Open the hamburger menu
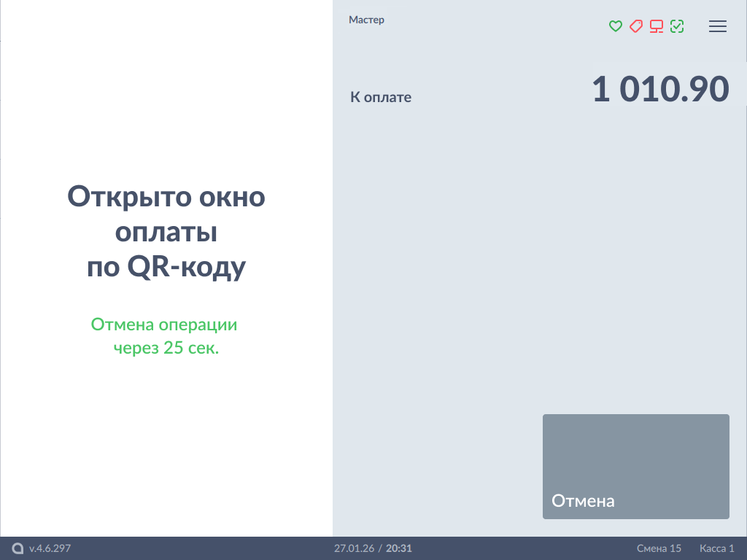 718,26
